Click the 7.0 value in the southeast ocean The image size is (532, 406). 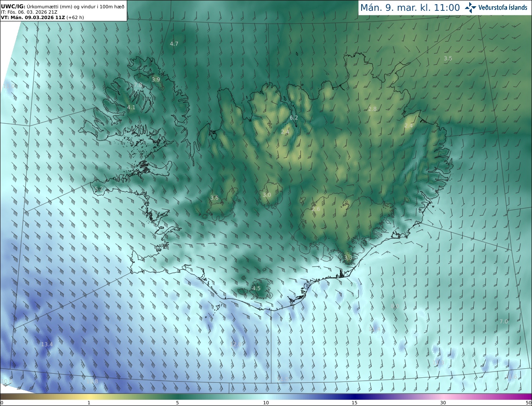coord(504,321)
